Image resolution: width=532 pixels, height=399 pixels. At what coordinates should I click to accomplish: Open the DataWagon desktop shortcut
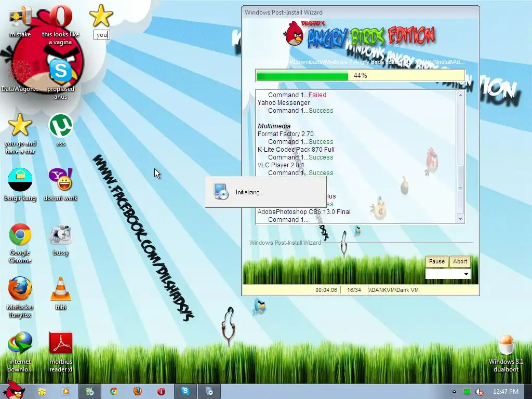pos(20,76)
